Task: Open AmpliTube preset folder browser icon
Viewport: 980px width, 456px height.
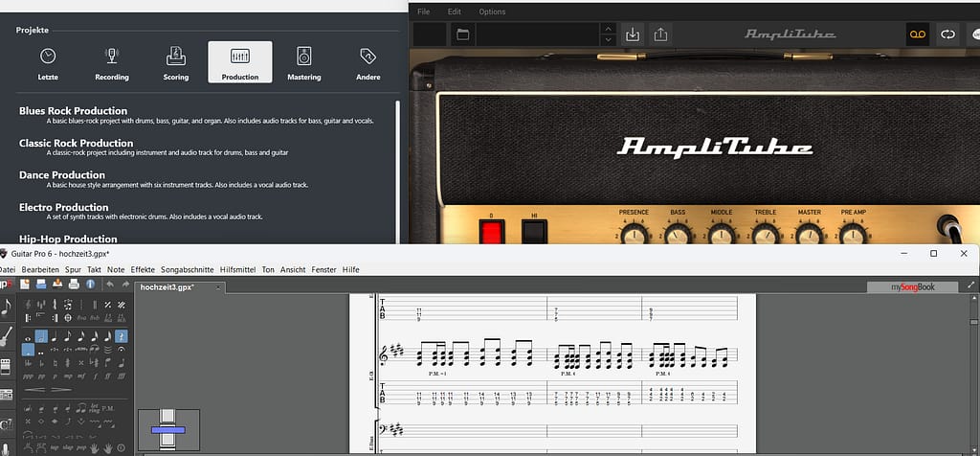Action: [462, 34]
